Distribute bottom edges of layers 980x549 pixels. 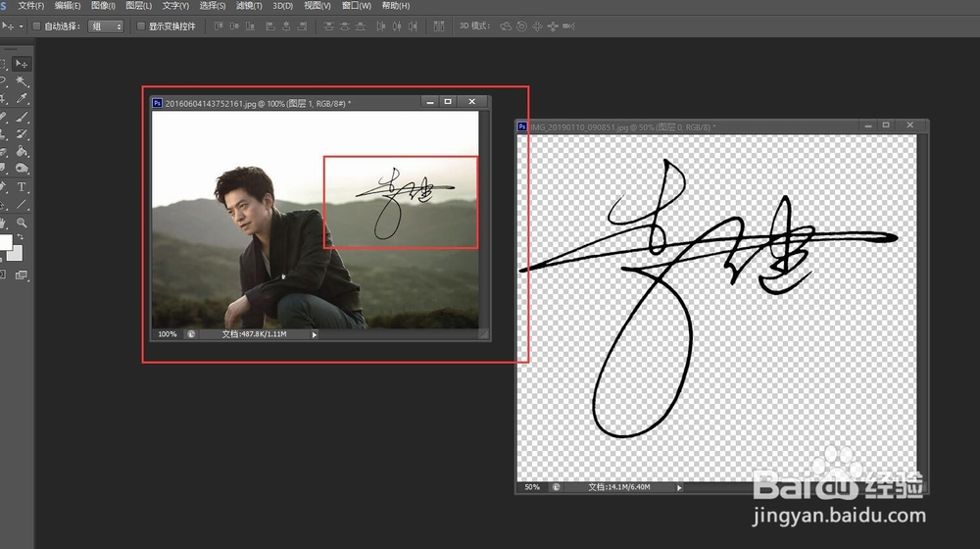pyautogui.click(x=360, y=26)
